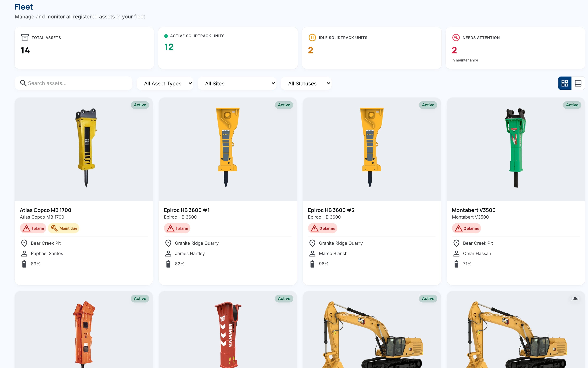Click the Needs Attention wrench icon
The image size is (588, 368).
coord(456,37)
